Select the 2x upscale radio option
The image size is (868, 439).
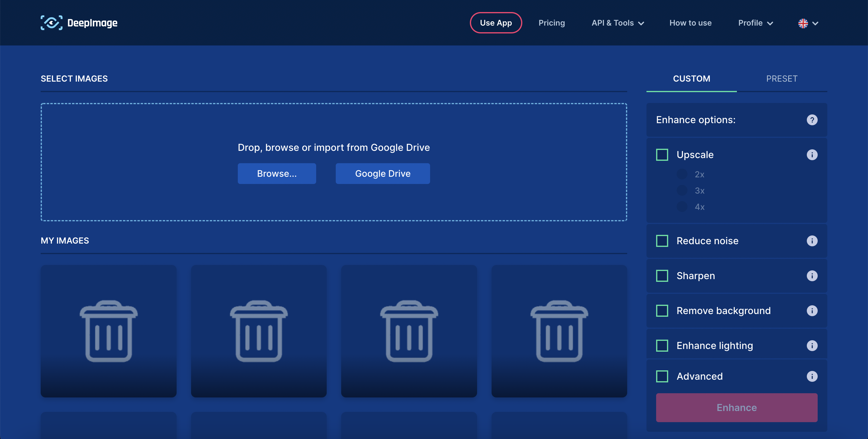point(682,174)
